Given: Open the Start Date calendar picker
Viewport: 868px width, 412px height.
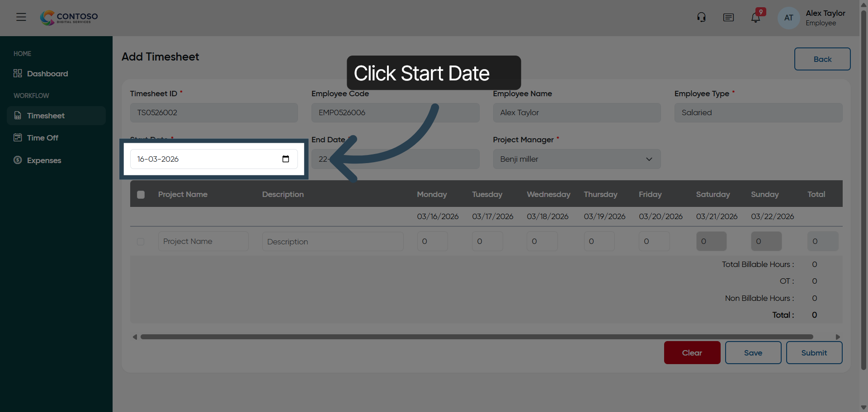Looking at the screenshot, I should (x=286, y=159).
